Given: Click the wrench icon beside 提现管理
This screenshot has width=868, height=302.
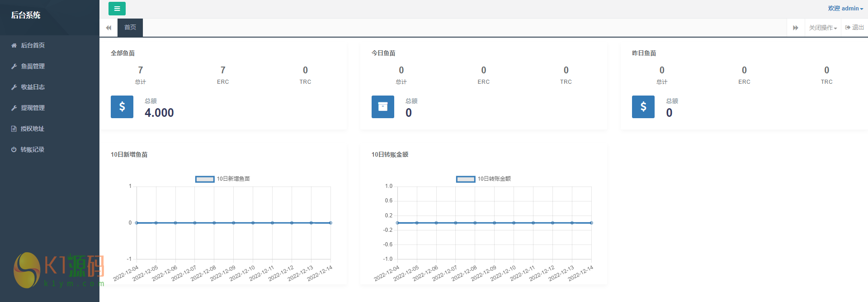Looking at the screenshot, I should pos(14,108).
